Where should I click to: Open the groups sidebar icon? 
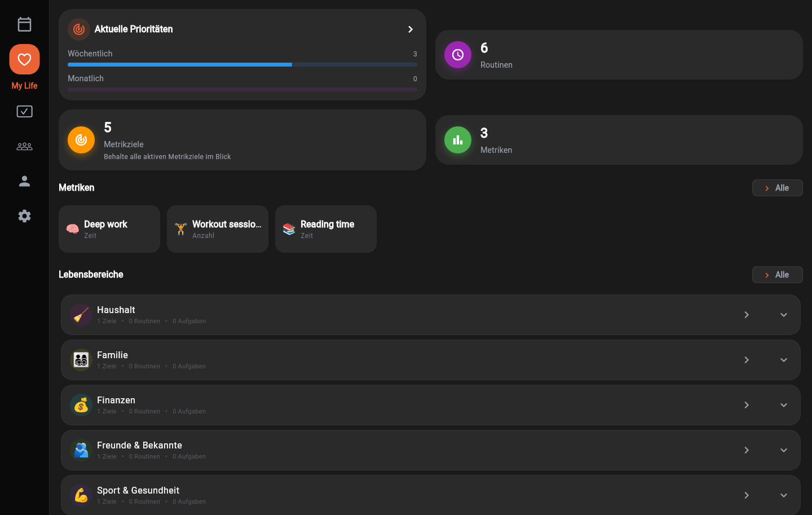(x=24, y=146)
